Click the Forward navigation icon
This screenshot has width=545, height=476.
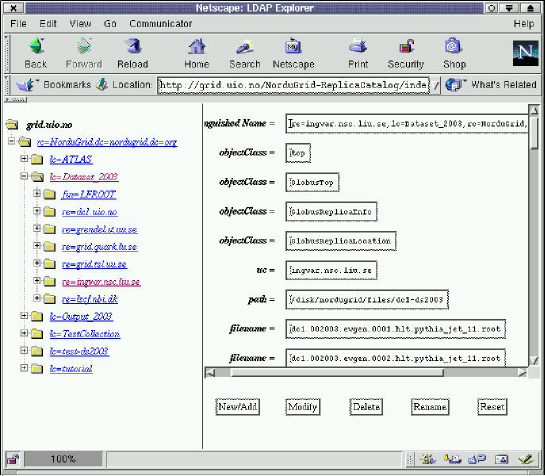(84, 46)
